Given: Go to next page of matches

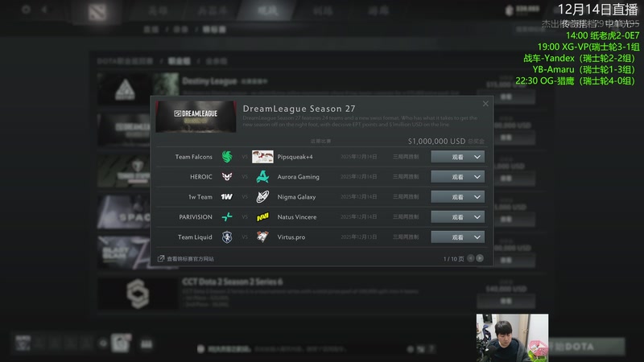Looking at the screenshot, I should tap(480, 258).
